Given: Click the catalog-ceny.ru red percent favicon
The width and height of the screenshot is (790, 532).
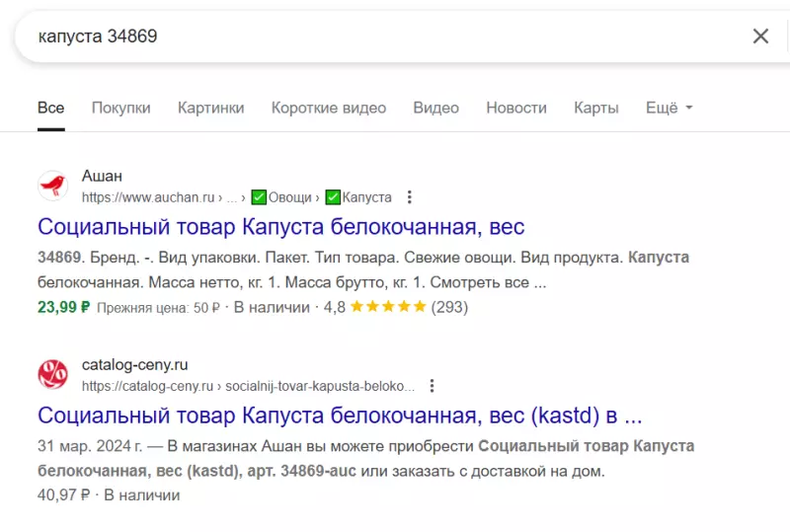Looking at the screenshot, I should point(52,374).
